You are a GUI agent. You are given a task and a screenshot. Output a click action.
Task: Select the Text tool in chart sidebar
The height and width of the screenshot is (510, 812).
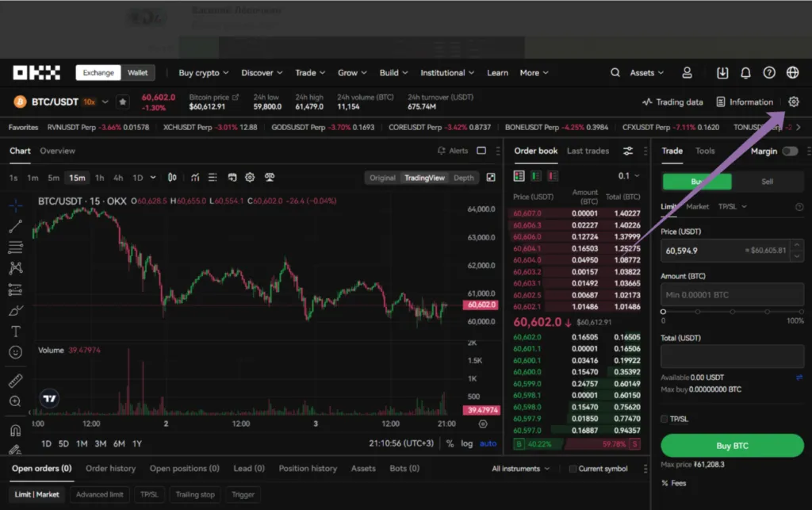click(x=15, y=332)
